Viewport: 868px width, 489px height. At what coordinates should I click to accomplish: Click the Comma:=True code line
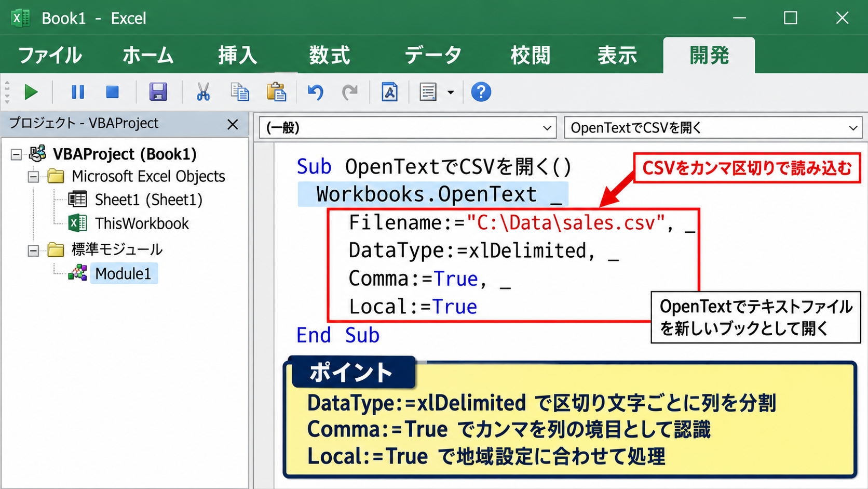pos(429,279)
